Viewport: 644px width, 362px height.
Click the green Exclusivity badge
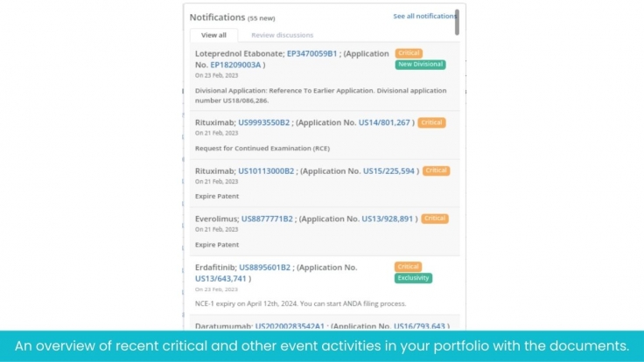(413, 278)
